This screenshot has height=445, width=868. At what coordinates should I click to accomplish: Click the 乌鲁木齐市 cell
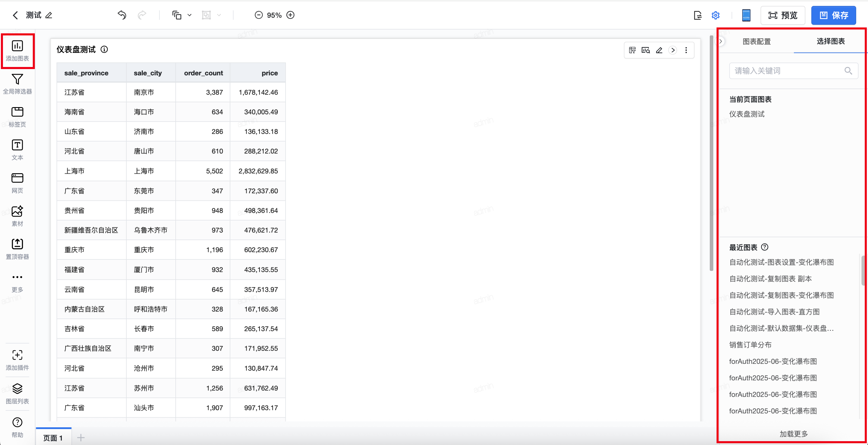point(151,230)
